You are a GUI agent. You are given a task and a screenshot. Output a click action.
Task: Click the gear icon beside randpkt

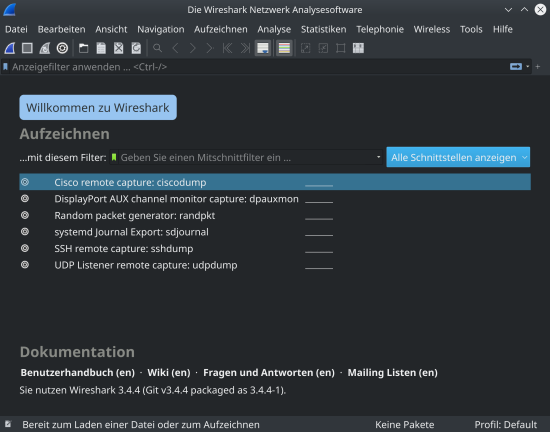(25, 215)
